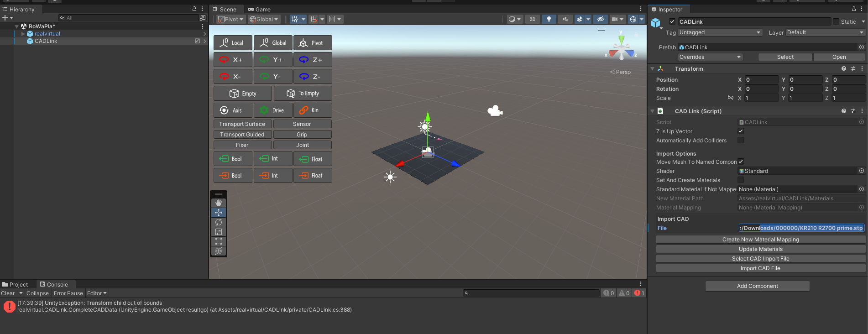Toggle CADLink active checkbox

(x=672, y=21)
